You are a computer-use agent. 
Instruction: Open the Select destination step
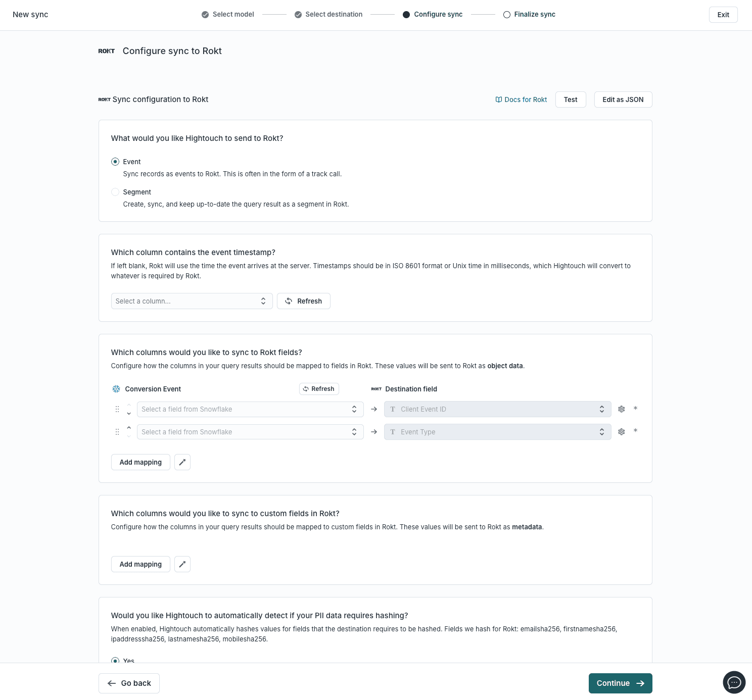pyautogui.click(x=328, y=14)
